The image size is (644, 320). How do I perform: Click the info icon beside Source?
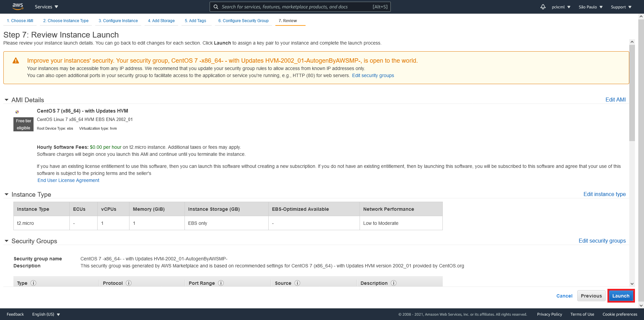tap(297, 283)
